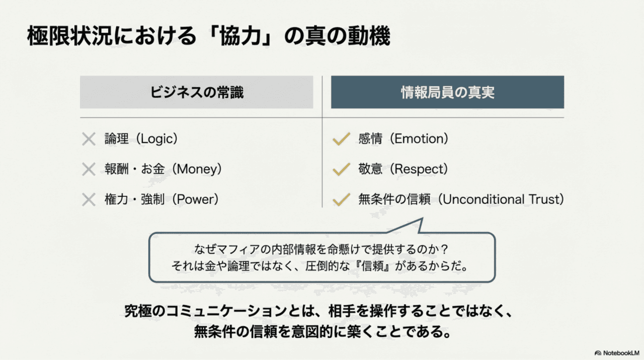Click the X mark beside 権力・強制 (Power)
Screen dimensions: 644x360
(x=89, y=200)
